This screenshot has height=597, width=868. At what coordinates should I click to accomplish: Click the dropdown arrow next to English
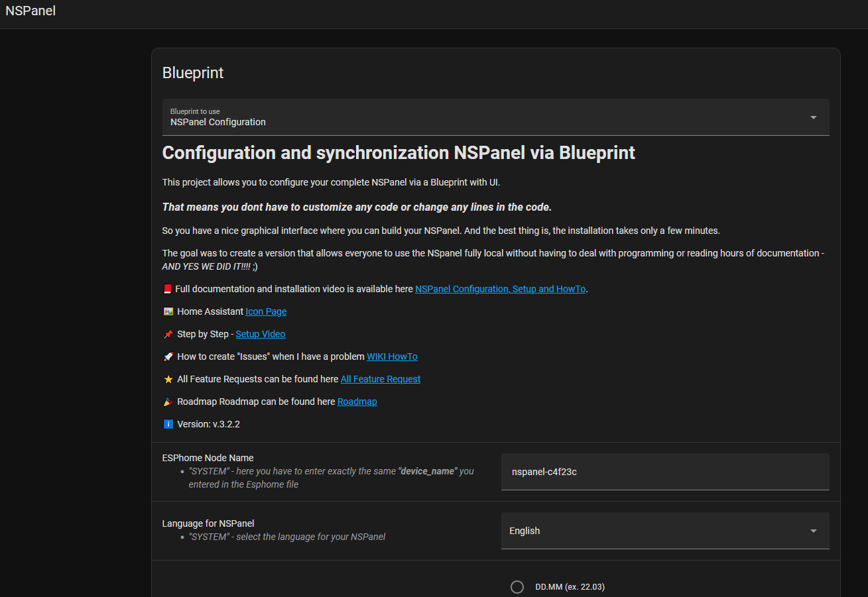tap(813, 531)
